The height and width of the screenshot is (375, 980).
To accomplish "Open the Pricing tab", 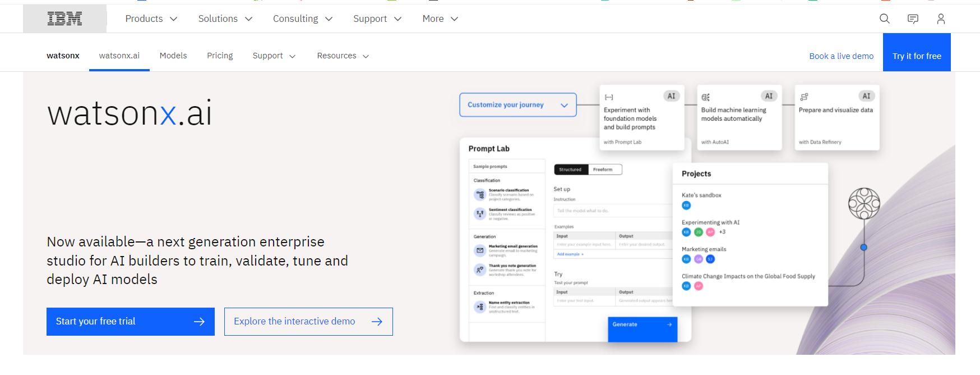I will pyautogui.click(x=220, y=56).
